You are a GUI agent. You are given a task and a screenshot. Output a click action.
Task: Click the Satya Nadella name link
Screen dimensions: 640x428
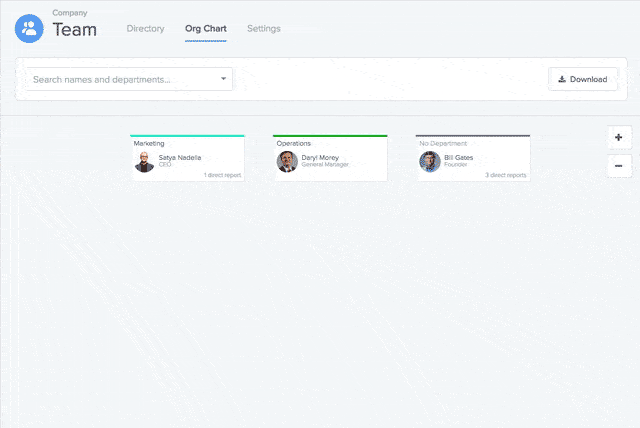(180, 157)
